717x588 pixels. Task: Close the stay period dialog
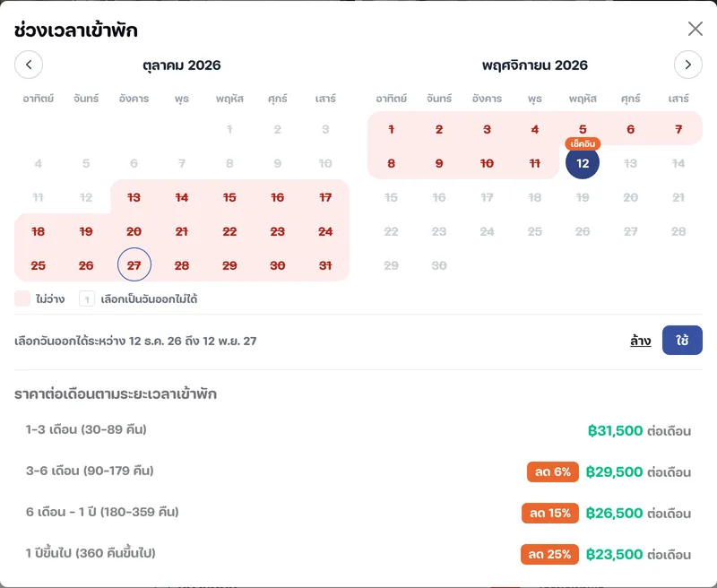[x=695, y=29]
